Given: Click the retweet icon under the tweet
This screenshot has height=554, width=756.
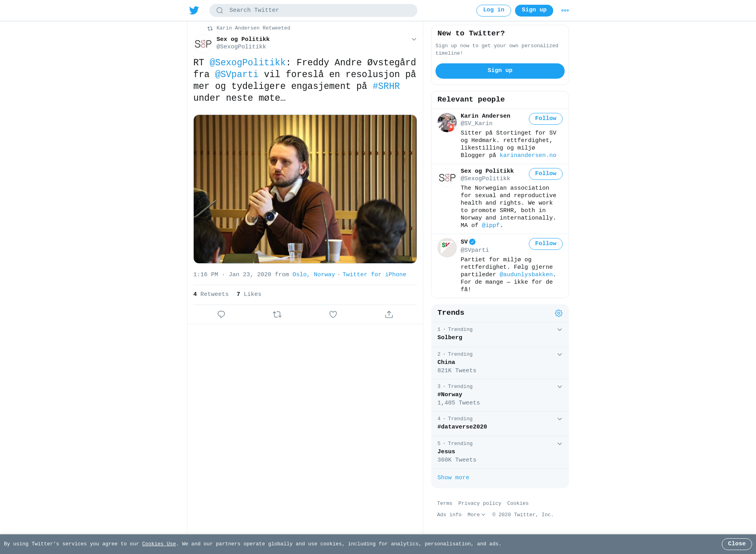Looking at the screenshot, I should coord(277,314).
